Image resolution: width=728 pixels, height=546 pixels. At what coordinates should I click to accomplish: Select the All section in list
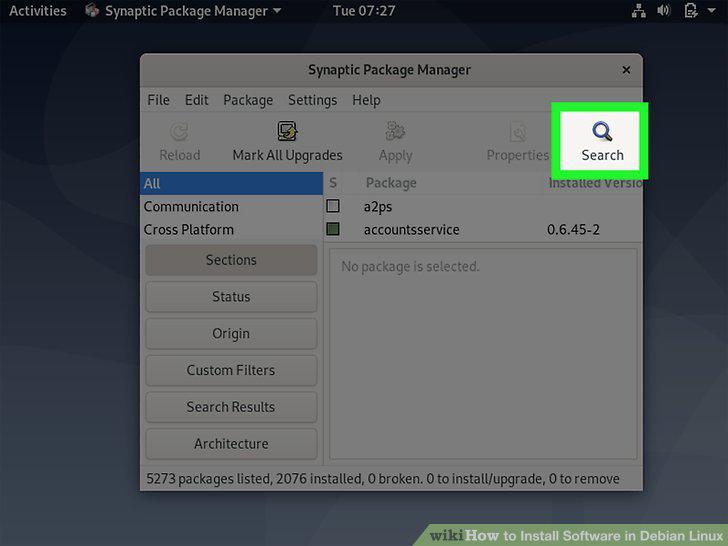[231, 183]
